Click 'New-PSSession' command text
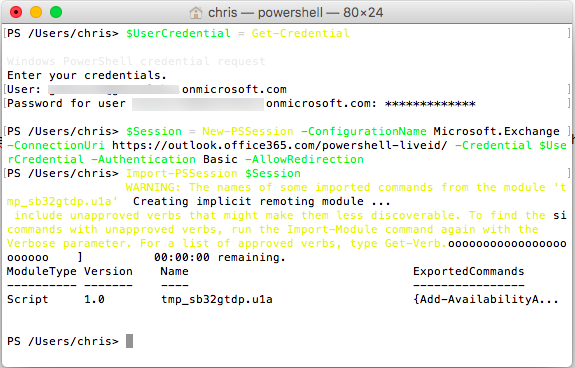The height and width of the screenshot is (368, 575). click(248, 131)
